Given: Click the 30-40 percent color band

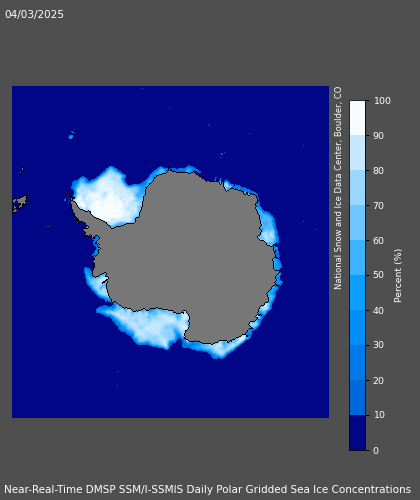Looking at the screenshot, I should coord(357,327).
